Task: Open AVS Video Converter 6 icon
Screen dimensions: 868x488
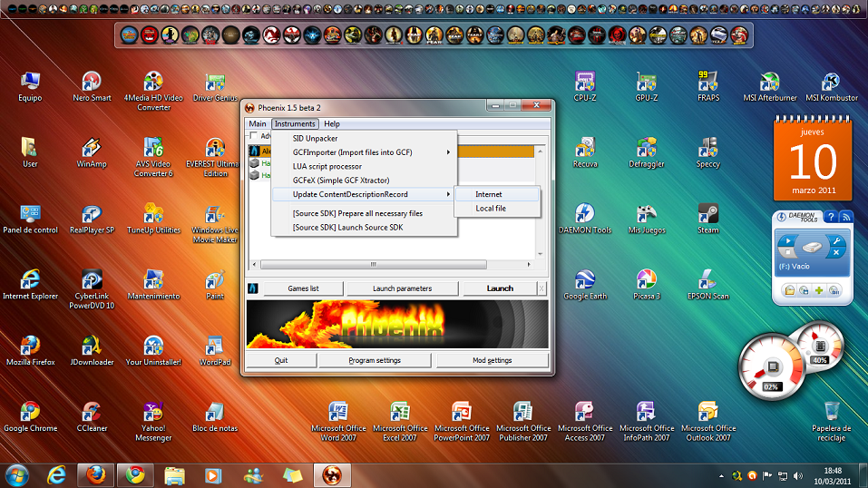Action: click(153, 157)
